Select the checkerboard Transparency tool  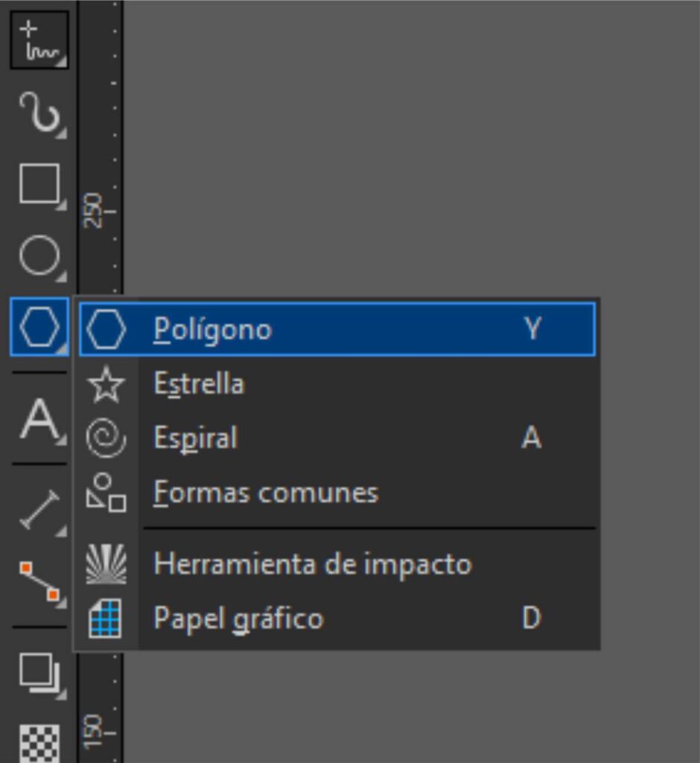(x=39, y=742)
